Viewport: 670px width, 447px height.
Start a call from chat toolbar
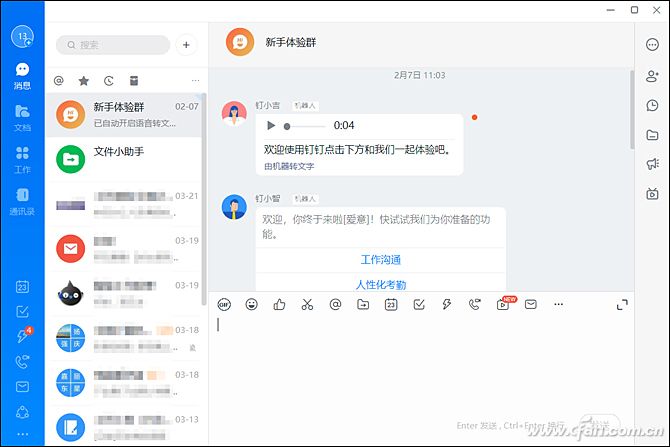(x=475, y=304)
